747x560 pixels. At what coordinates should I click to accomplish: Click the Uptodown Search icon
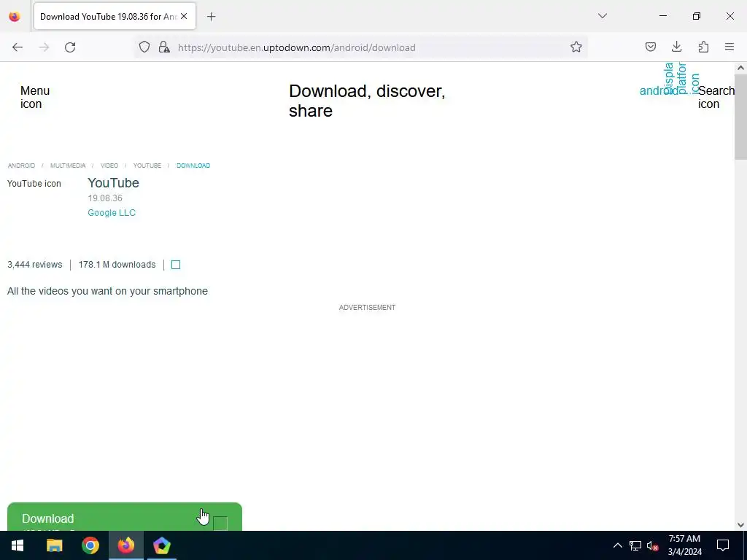[x=716, y=97]
